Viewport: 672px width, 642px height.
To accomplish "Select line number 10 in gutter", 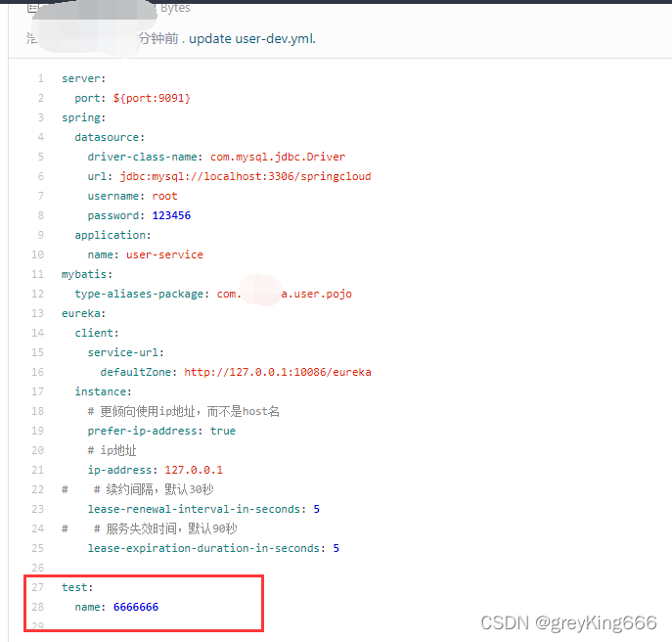I will (38, 254).
